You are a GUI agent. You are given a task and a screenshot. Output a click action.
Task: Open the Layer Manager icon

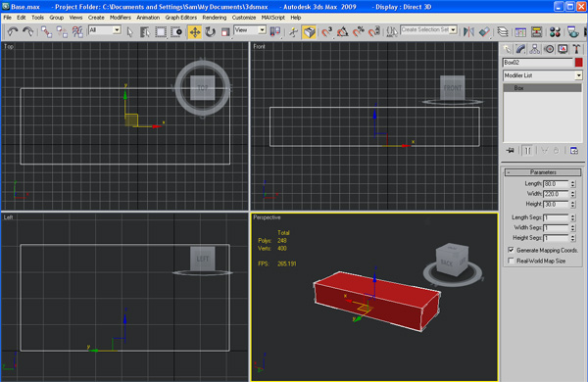coord(503,32)
